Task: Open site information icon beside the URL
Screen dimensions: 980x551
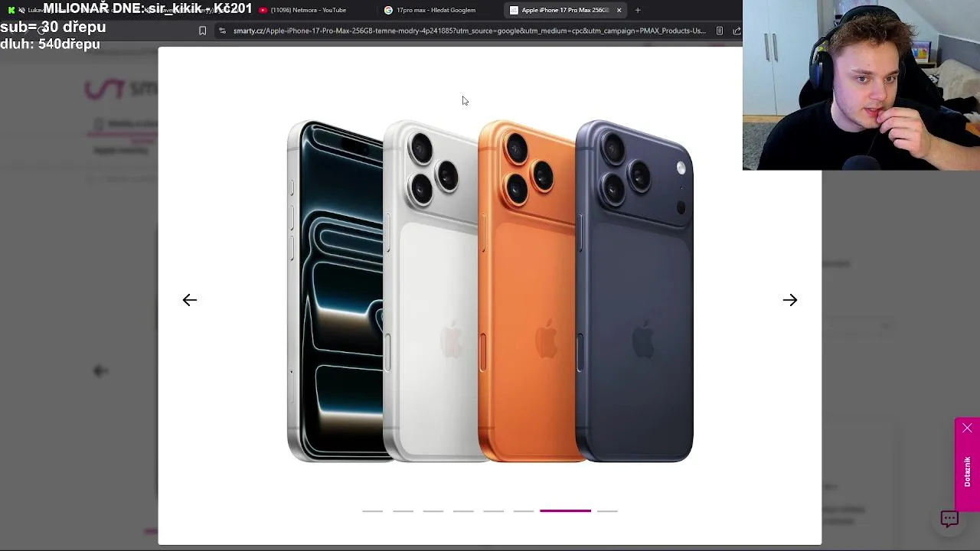Action: [x=222, y=31]
